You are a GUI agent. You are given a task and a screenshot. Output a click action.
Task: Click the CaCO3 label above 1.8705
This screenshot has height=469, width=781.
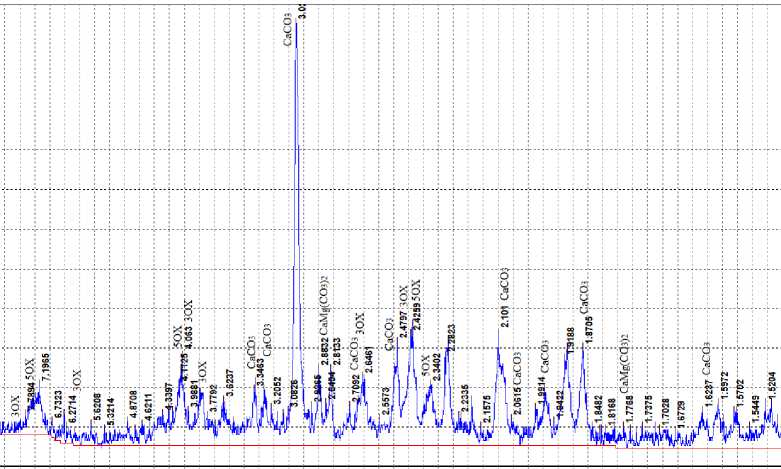(584, 297)
